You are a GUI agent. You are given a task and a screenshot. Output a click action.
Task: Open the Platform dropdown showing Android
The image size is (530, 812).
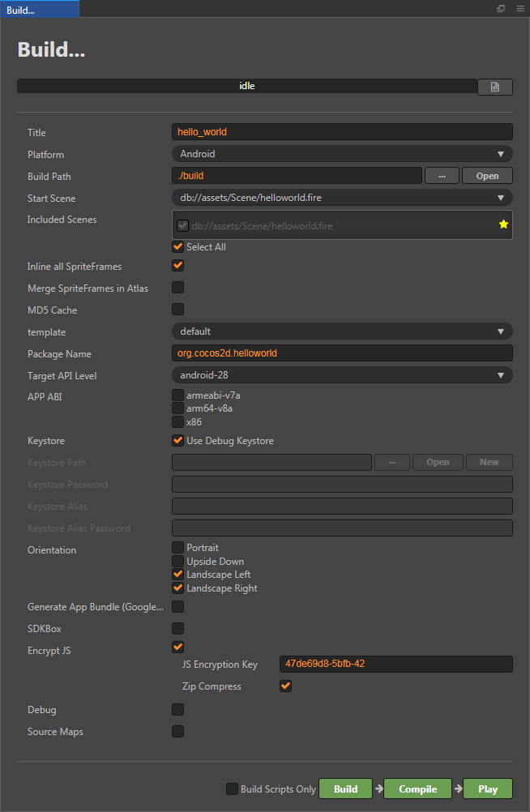pos(342,154)
